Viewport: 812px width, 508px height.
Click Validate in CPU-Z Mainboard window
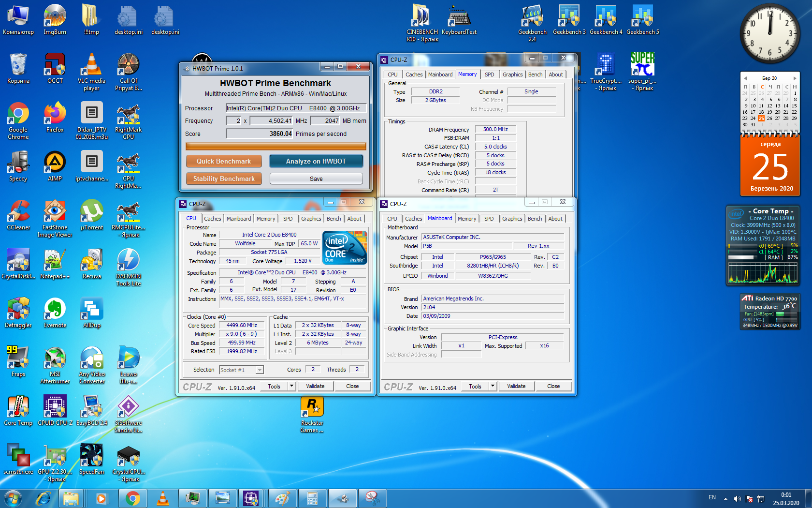pos(516,386)
